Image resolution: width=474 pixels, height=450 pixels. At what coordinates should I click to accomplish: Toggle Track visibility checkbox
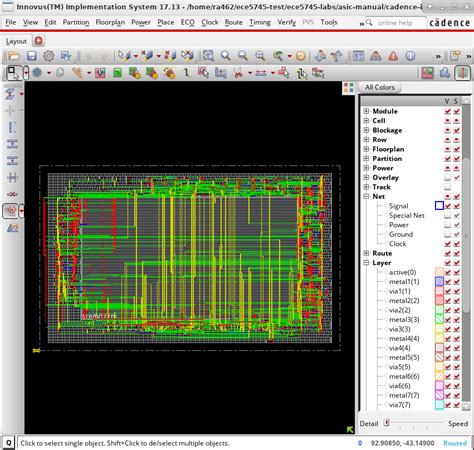[448, 187]
